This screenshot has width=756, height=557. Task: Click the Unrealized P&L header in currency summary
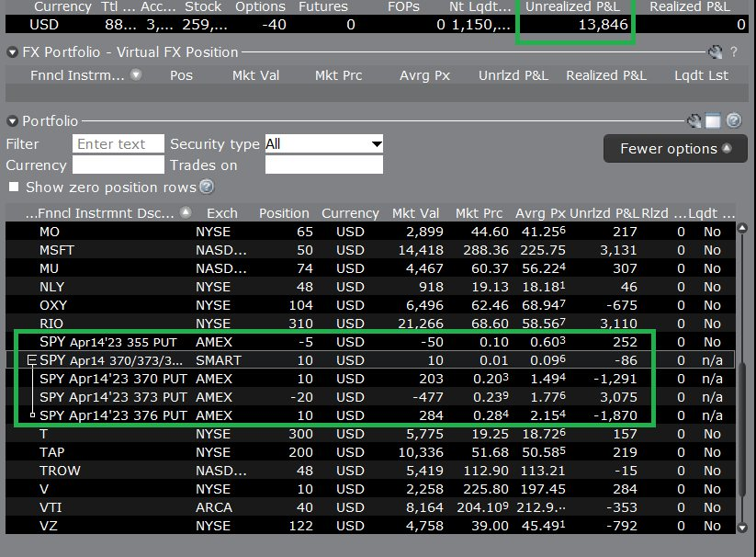[572, 6]
